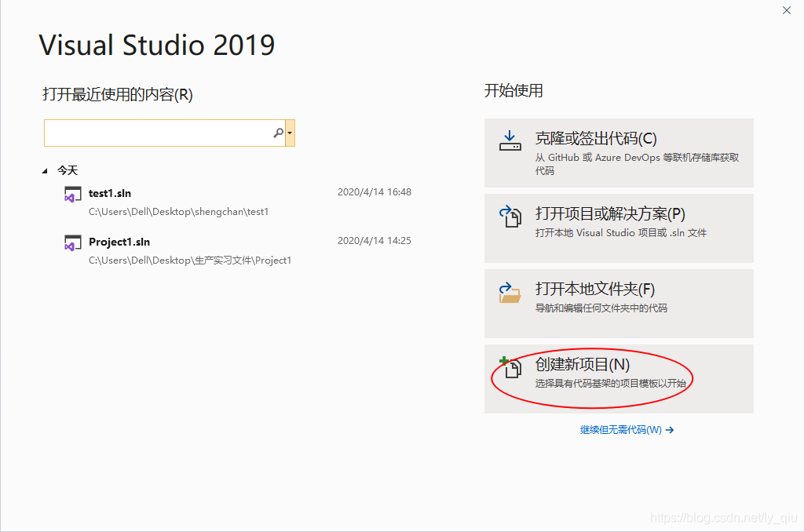Screen dimensions: 804x532
Task: Select 打开项目或解决方案(P) option
Action: (x=619, y=228)
